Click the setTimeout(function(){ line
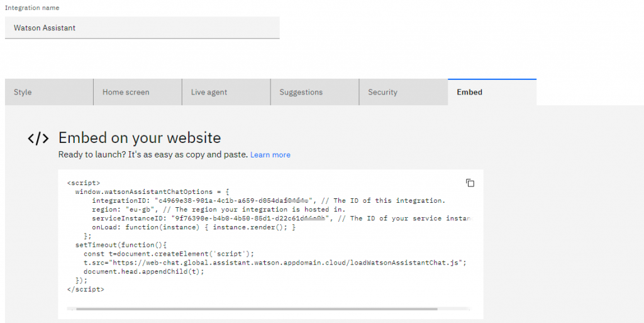 pyautogui.click(x=121, y=245)
